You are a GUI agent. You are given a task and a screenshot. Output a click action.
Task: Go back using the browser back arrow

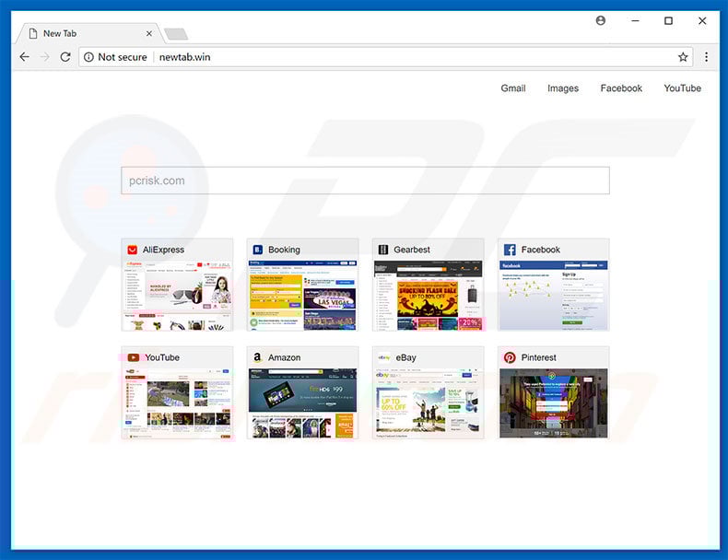(25, 57)
